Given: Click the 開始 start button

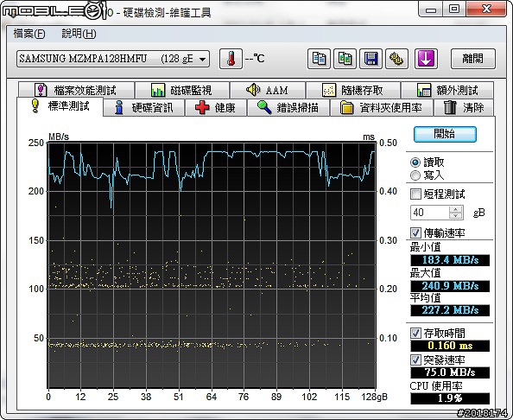Looking at the screenshot, I should [445, 134].
